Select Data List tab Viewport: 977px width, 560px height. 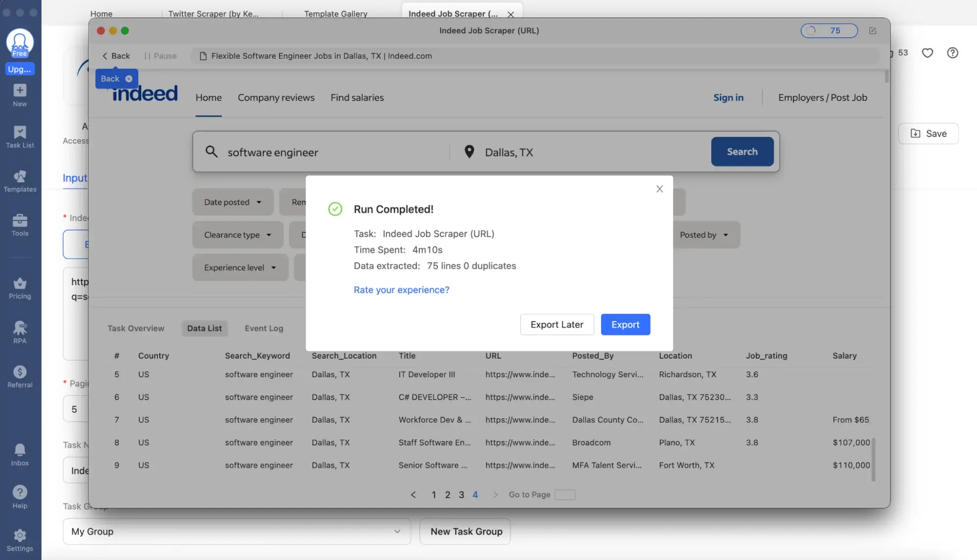tap(204, 328)
